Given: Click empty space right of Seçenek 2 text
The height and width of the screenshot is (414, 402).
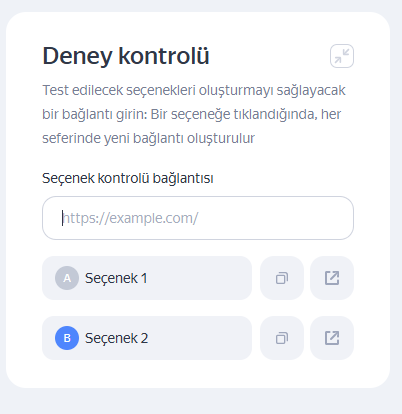Looking at the screenshot, I should click(x=200, y=338).
